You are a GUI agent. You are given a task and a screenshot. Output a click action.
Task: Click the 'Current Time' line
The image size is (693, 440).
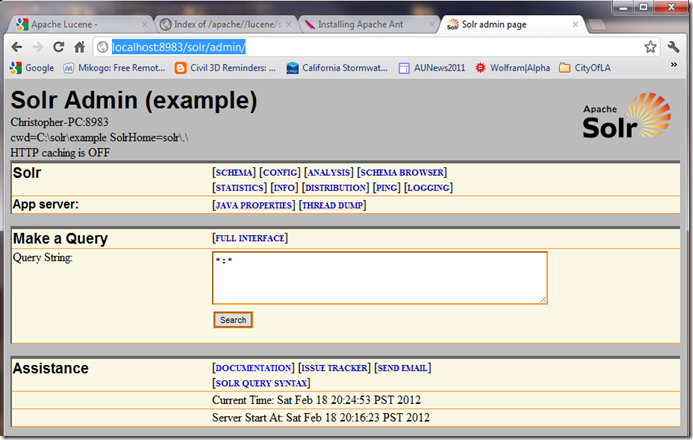(316, 400)
